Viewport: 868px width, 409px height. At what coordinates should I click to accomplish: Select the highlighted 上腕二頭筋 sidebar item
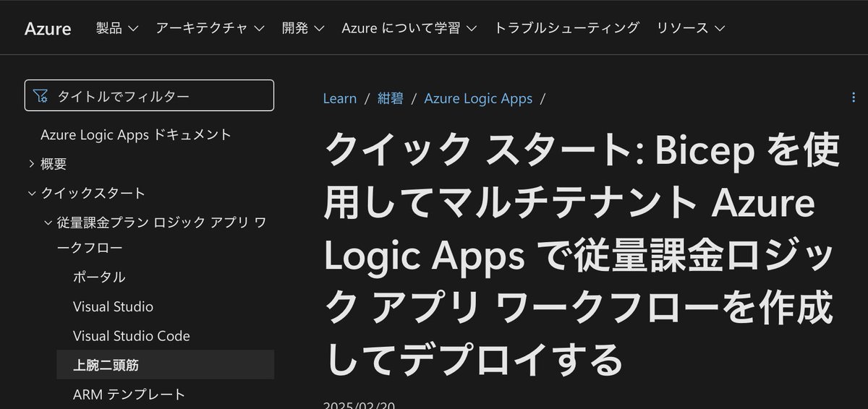coord(165,365)
